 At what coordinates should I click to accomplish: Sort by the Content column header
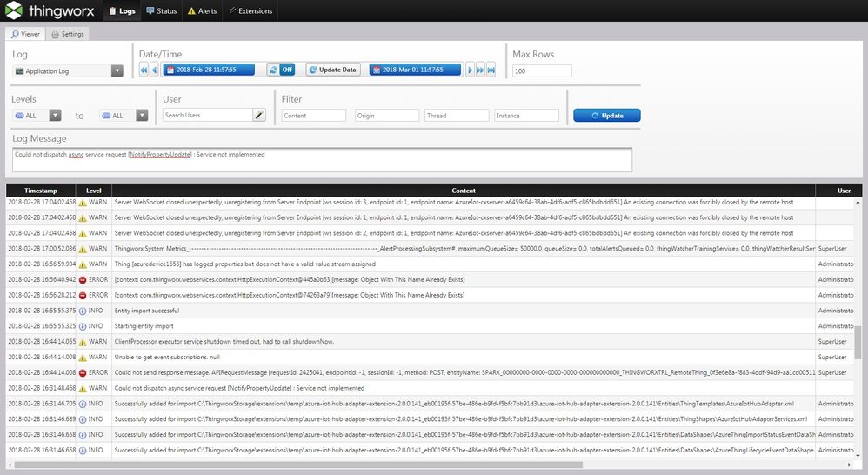(x=464, y=191)
